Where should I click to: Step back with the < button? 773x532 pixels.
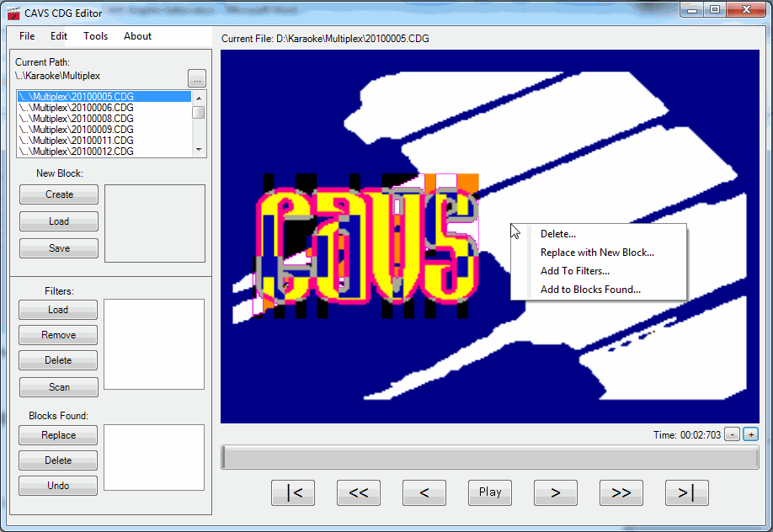(x=424, y=492)
